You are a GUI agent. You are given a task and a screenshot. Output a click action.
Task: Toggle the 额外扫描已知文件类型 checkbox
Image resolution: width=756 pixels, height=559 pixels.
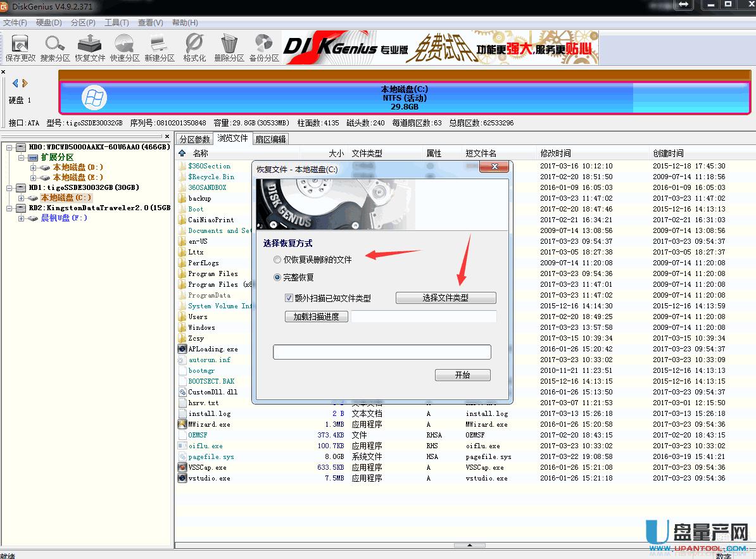(289, 298)
